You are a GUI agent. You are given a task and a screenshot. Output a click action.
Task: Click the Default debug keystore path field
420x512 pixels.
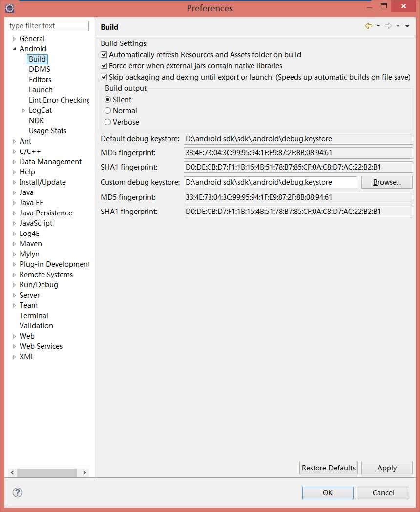tap(298, 139)
